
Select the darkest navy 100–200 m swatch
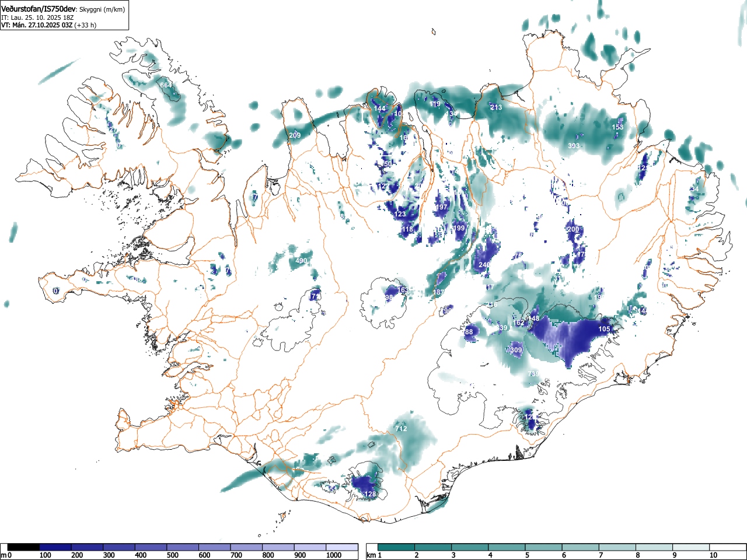pos(55,547)
